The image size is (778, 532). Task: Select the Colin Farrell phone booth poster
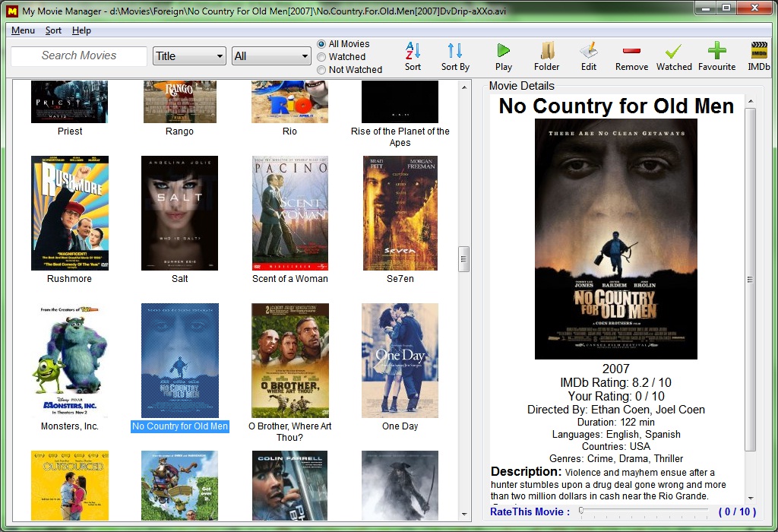pos(289,486)
